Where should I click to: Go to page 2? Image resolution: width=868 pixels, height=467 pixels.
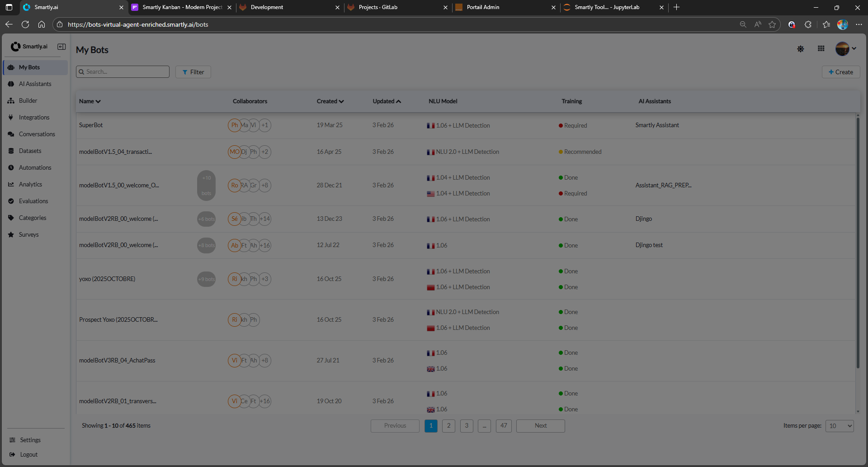(448, 426)
